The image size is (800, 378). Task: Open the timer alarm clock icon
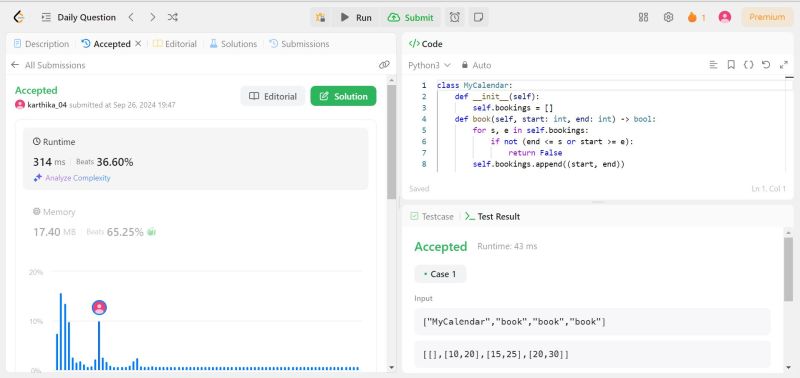click(x=454, y=17)
